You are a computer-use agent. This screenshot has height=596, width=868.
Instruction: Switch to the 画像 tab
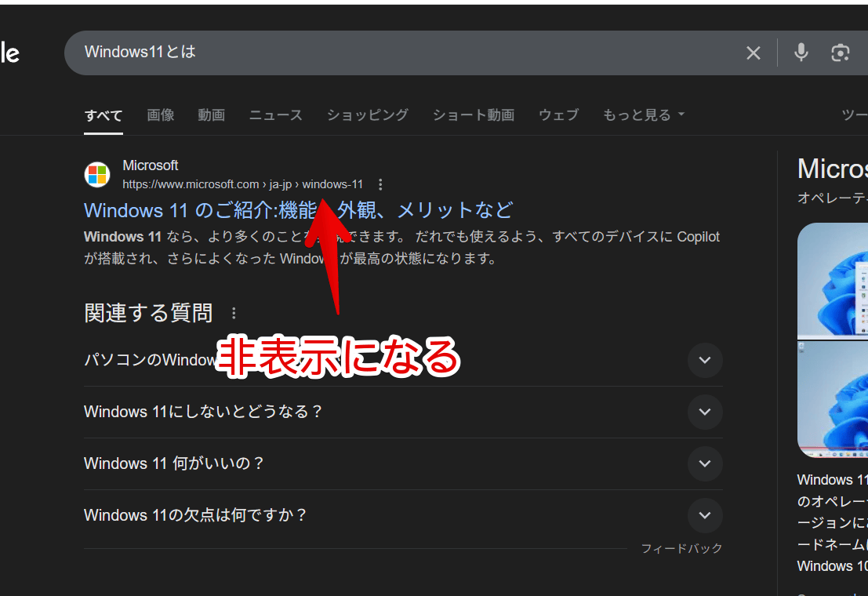click(x=161, y=115)
